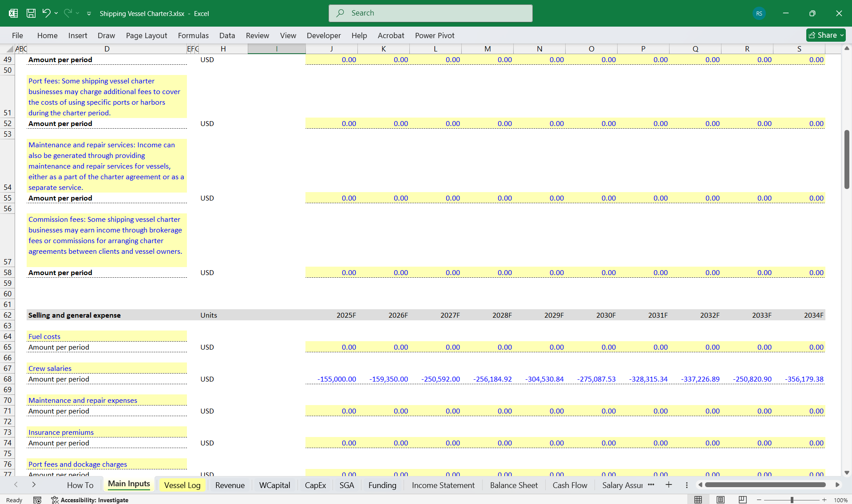Switch to the Balance Sheet tab
Image resolution: width=852 pixels, height=504 pixels.
[514, 485]
